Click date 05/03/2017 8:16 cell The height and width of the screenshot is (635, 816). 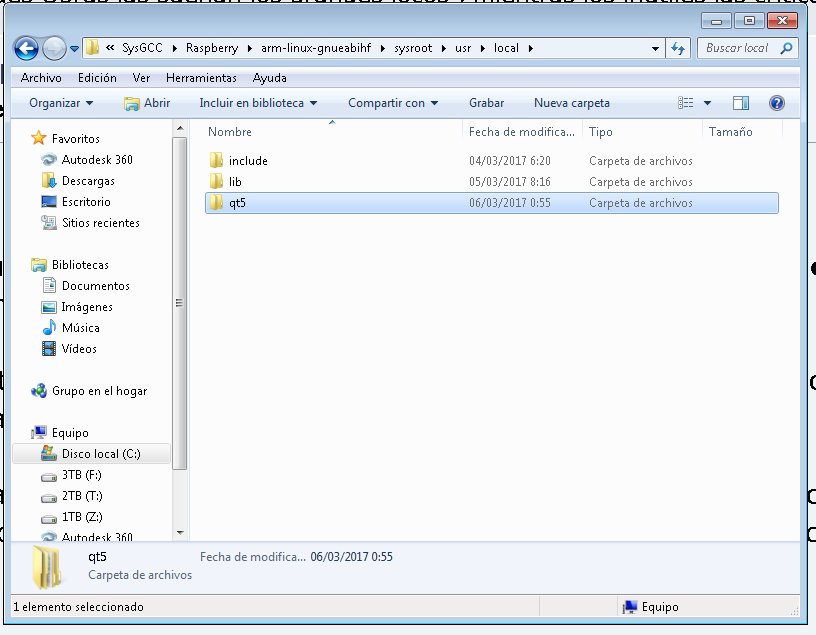pyautogui.click(x=509, y=181)
